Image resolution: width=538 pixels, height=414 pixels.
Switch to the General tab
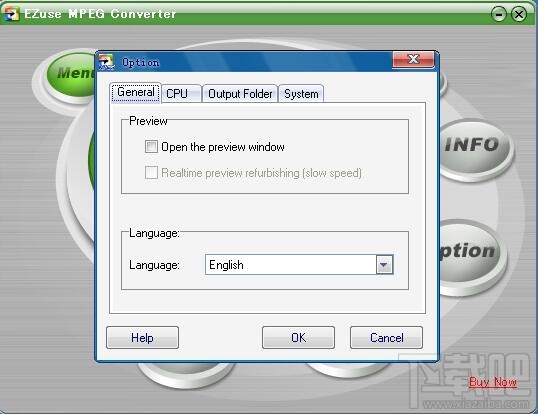tap(136, 92)
